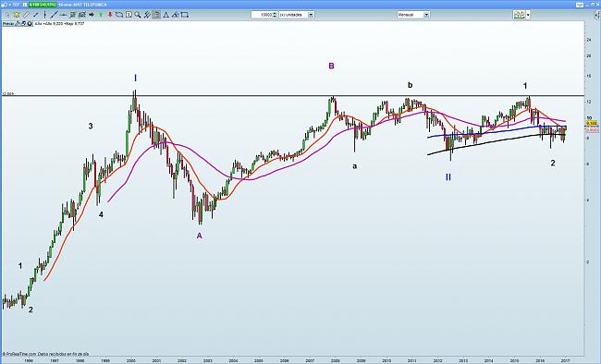Click the year 2008 on the time axis
The height and width of the screenshot is (364, 601).
coord(336,360)
